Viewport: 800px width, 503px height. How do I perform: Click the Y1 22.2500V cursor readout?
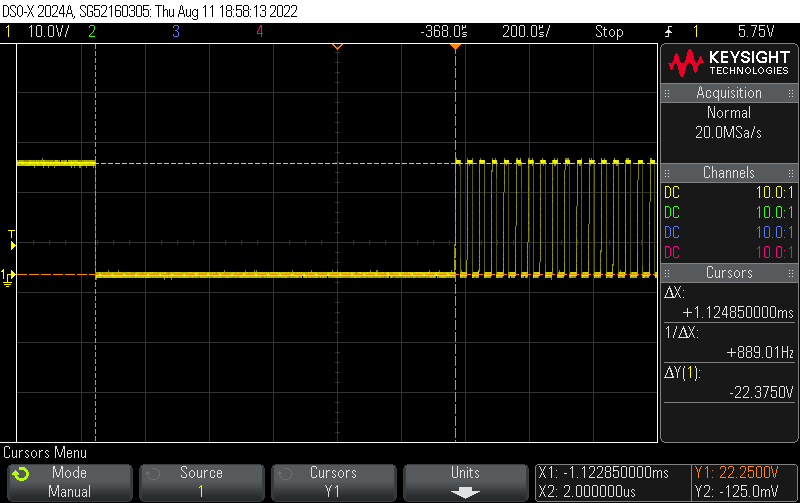pos(736,472)
